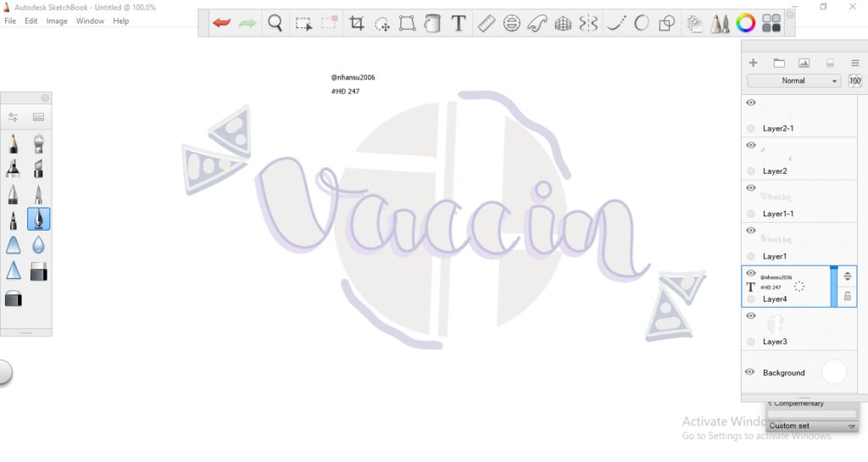
Task: Click the Layer4 reorder handle arrows
Action: click(x=847, y=276)
